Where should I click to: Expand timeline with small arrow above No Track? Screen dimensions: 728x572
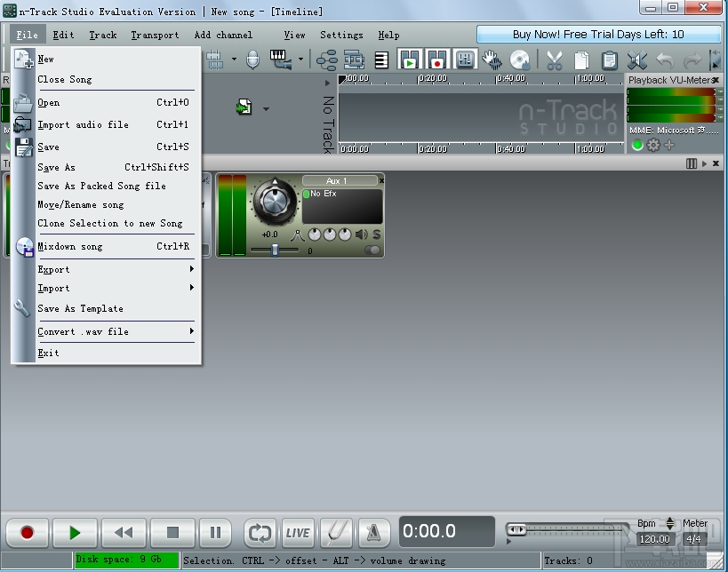[327, 83]
